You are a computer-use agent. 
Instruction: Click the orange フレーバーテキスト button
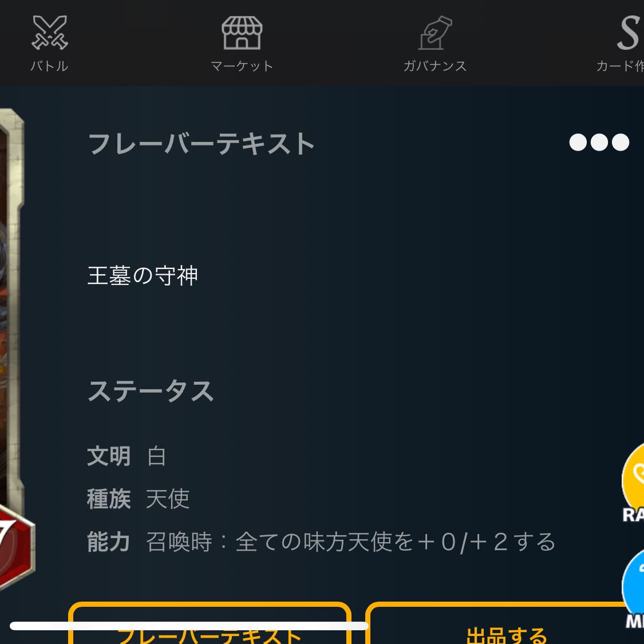point(210,623)
